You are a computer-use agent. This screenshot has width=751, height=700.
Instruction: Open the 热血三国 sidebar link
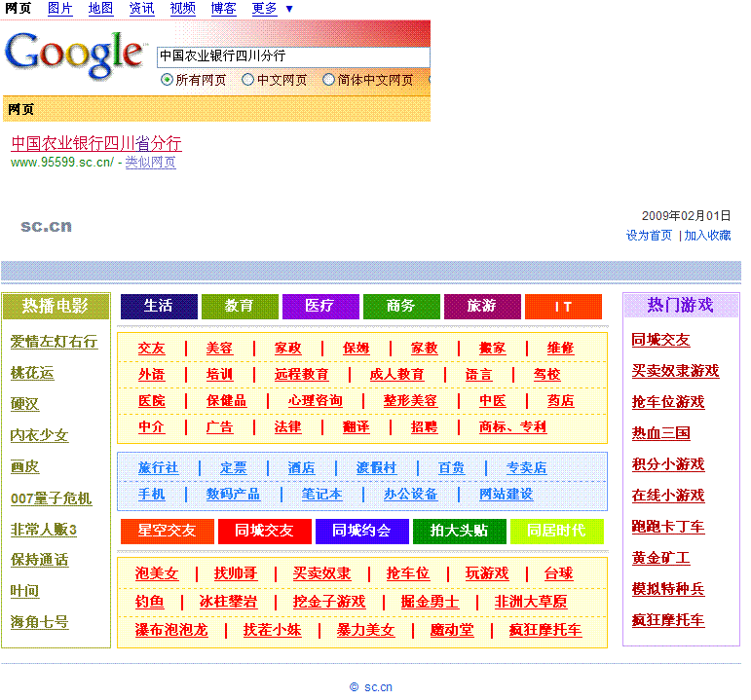pos(660,433)
